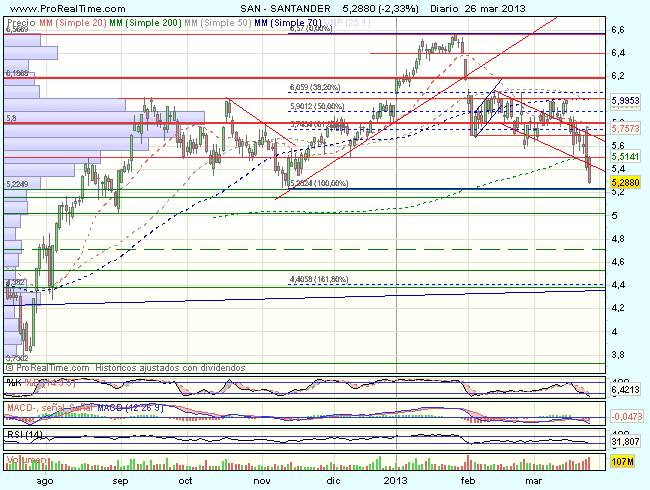The image size is (650, 490).
Task: Click the green 5,5141 moving average tag
Action: (625, 158)
